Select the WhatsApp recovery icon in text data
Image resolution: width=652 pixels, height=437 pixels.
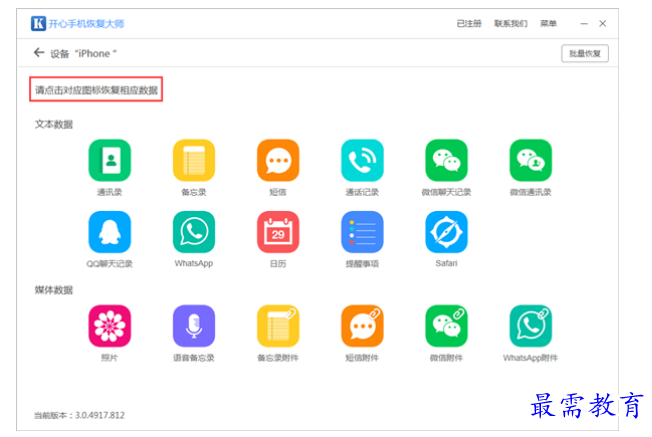pos(194,232)
